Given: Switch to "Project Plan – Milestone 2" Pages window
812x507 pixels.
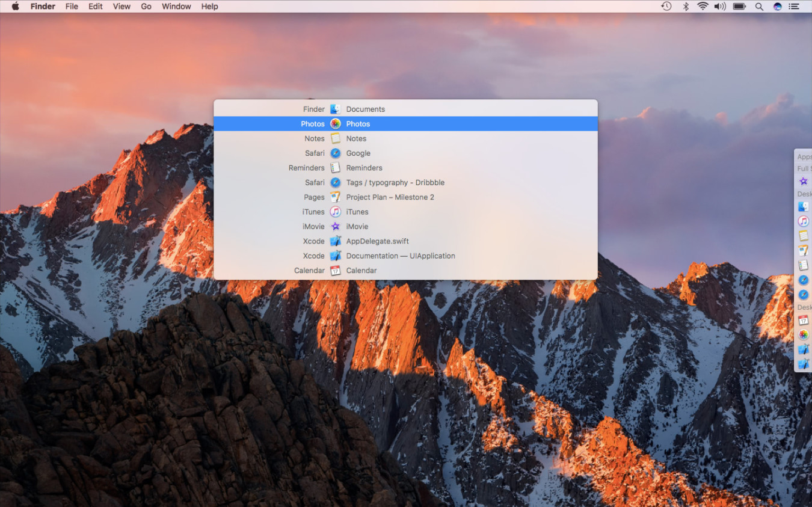Looking at the screenshot, I should click(405, 197).
